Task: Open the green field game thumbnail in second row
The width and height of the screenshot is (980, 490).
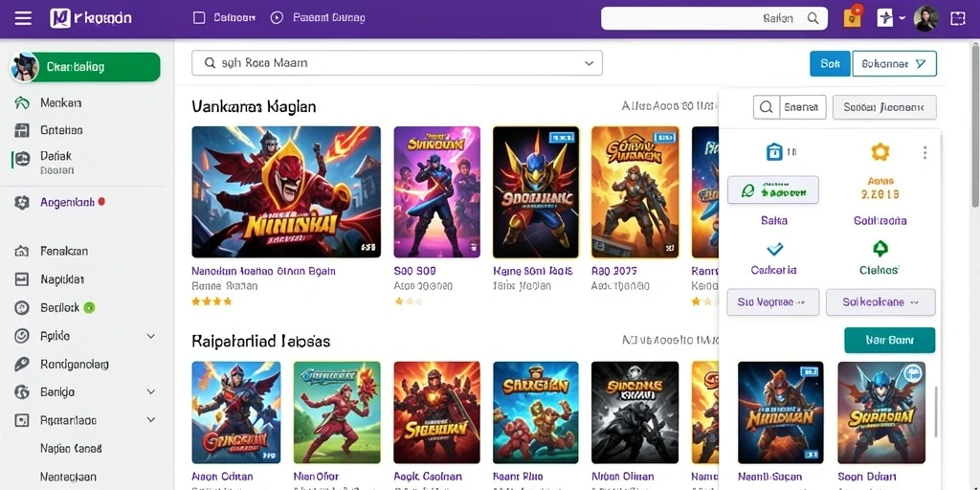Action: point(337,412)
